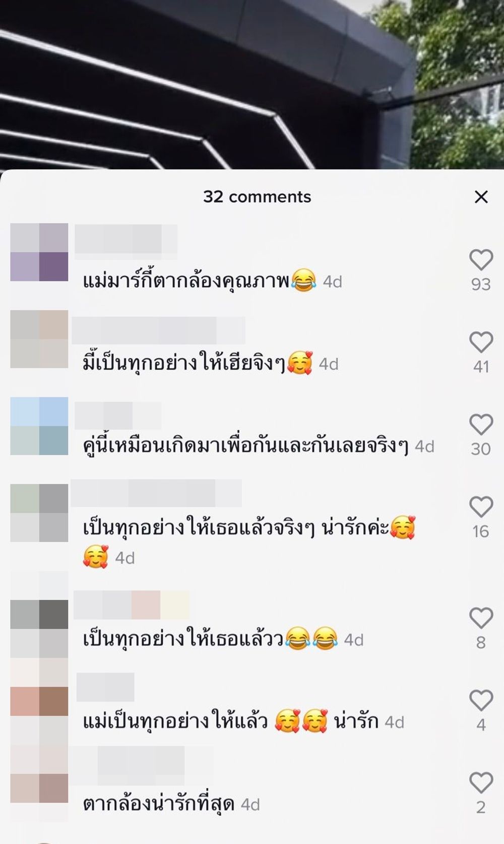Tap the '32 comments' header title
Screen dimensions: 504x844
click(x=257, y=197)
